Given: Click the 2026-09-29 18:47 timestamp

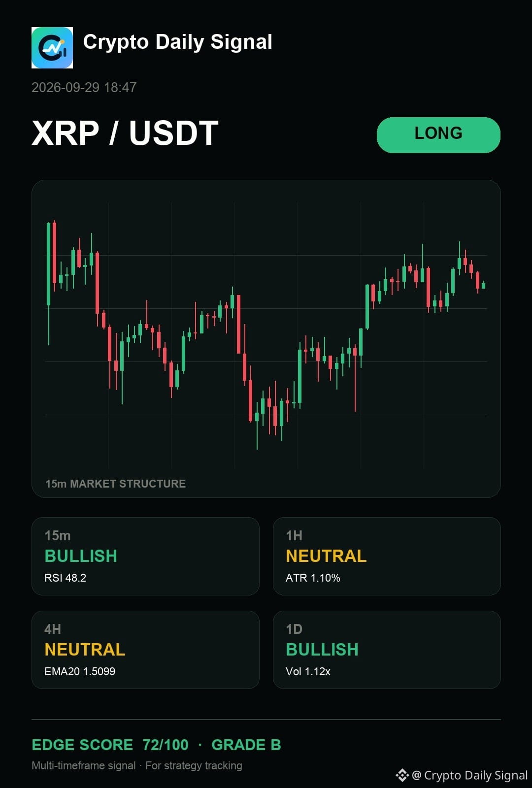Looking at the screenshot, I should [84, 88].
